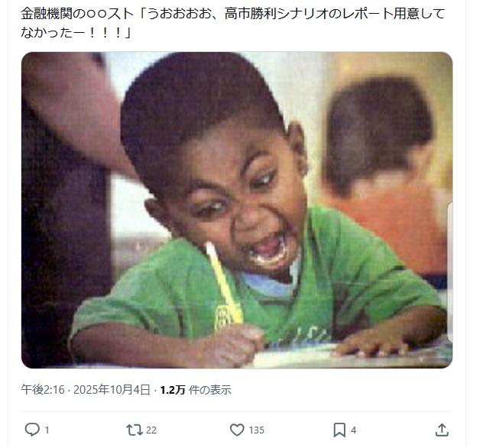
Task: Click the repost arrows icon
Action: pos(135,430)
